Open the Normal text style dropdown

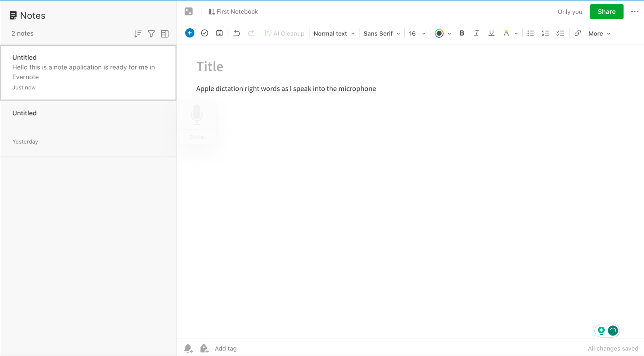tap(334, 33)
